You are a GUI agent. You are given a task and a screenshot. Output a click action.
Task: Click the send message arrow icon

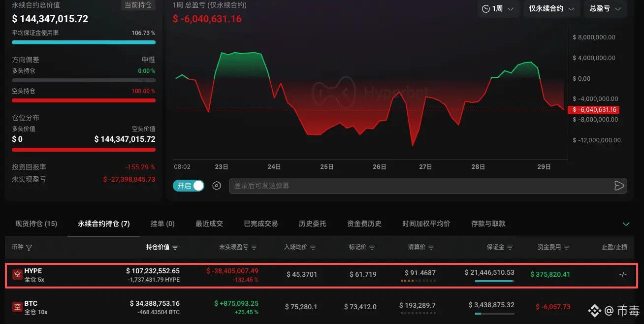pyautogui.click(x=619, y=186)
